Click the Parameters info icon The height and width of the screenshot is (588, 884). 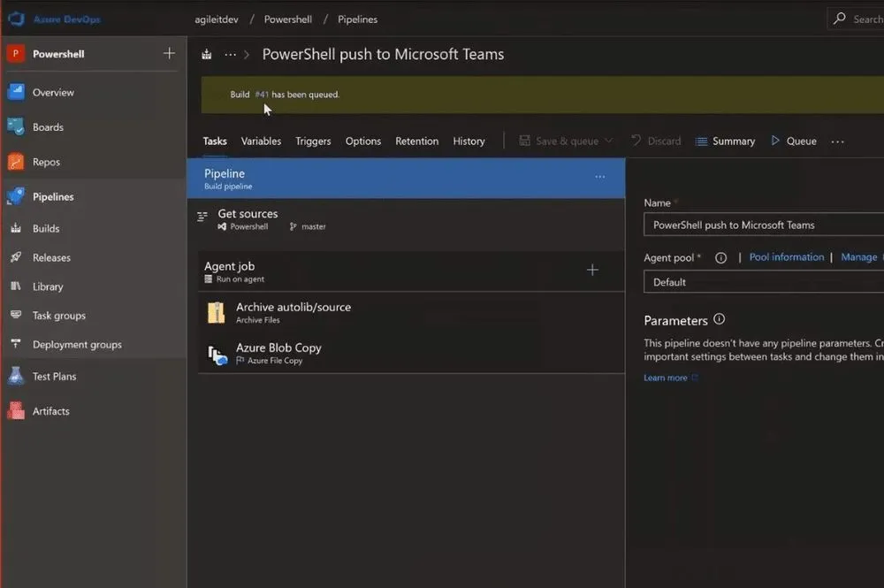pyautogui.click(x=719, y=319)
